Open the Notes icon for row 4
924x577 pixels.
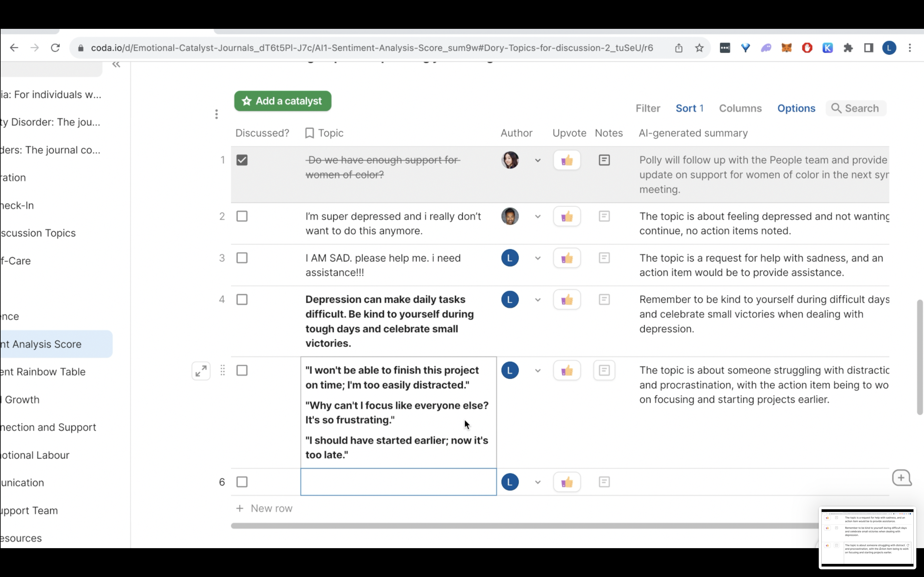pos(604,300)
